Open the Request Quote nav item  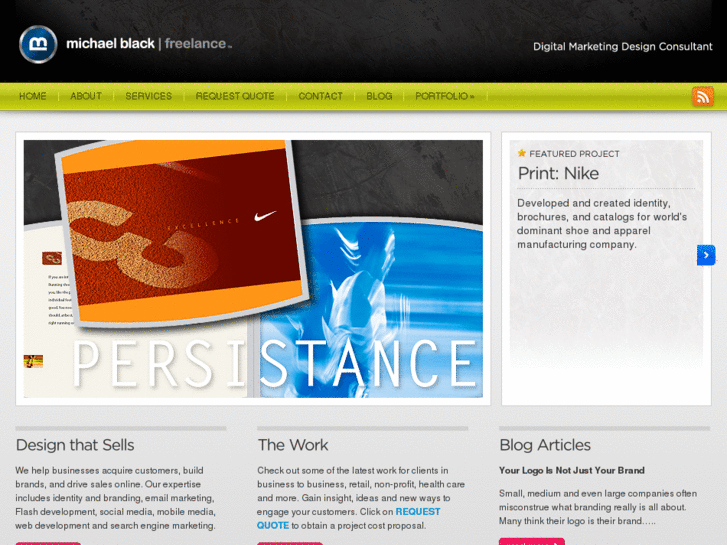click(x=235, y=96)
